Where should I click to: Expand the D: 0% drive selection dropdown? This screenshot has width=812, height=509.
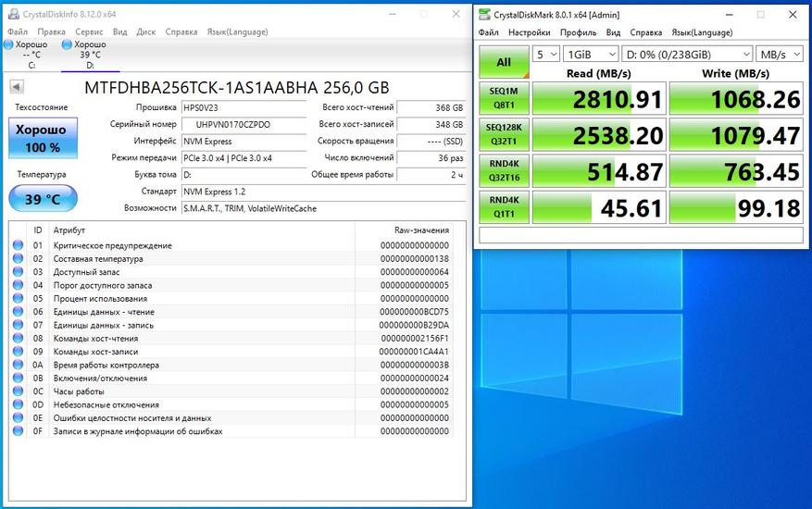(685, 54)
